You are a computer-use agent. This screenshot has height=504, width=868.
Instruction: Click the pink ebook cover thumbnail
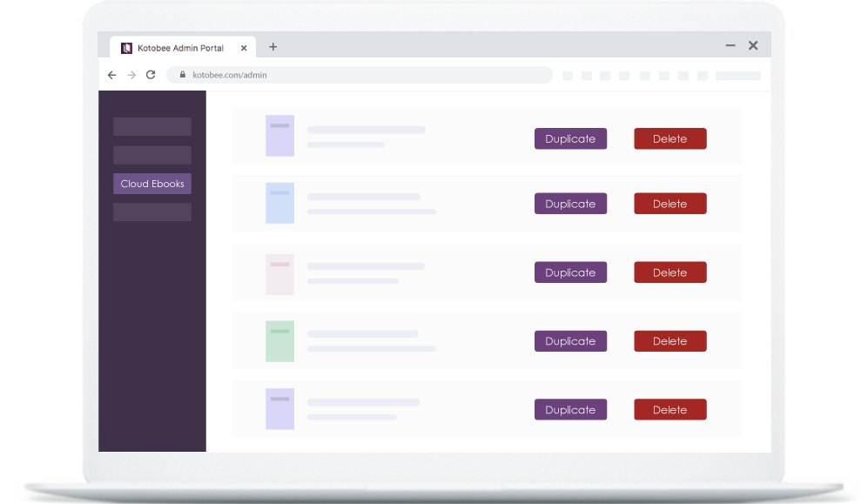pos(279,272)
